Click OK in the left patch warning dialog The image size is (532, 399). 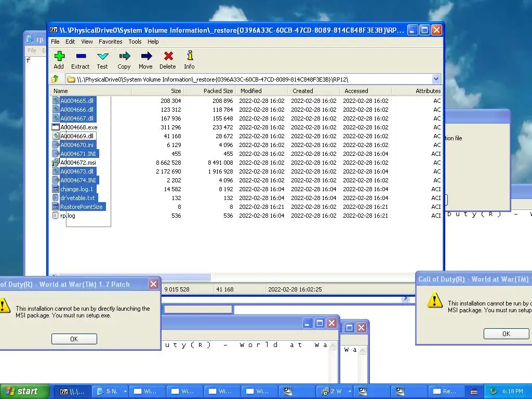pos(74,339)
